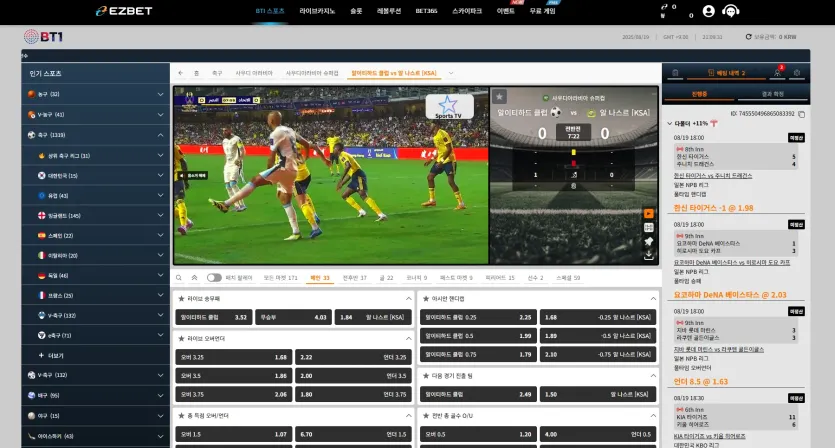The width and height of the screenshot is (835, 448).
Task: Open the user account profile icon
Action: click(x=708, y=11)
